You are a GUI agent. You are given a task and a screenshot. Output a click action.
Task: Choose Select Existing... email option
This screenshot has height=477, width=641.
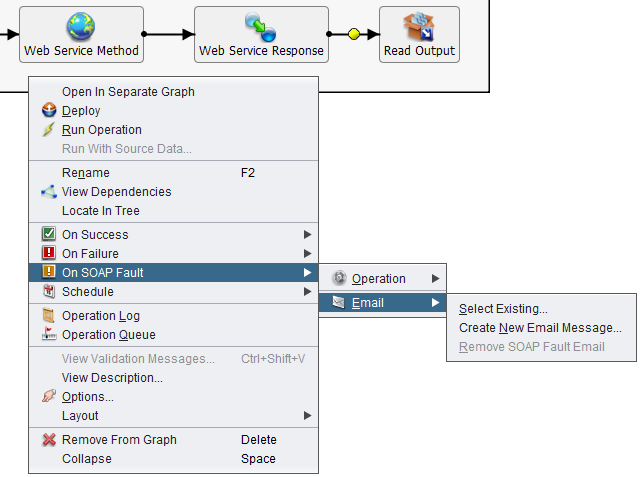pyautogui.click(x=503, y=309)
